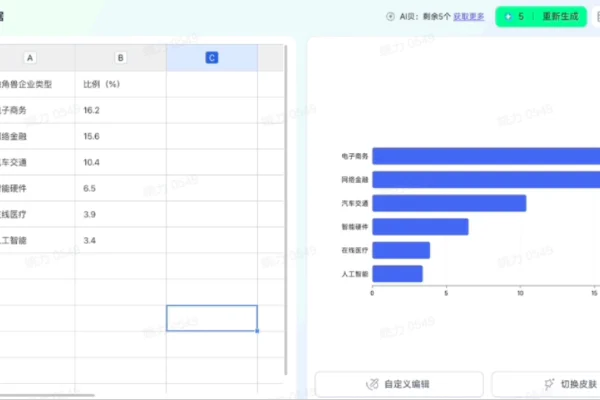Click the fill handle of the selected cell
The image size is (600, 400).
[257, 331]
